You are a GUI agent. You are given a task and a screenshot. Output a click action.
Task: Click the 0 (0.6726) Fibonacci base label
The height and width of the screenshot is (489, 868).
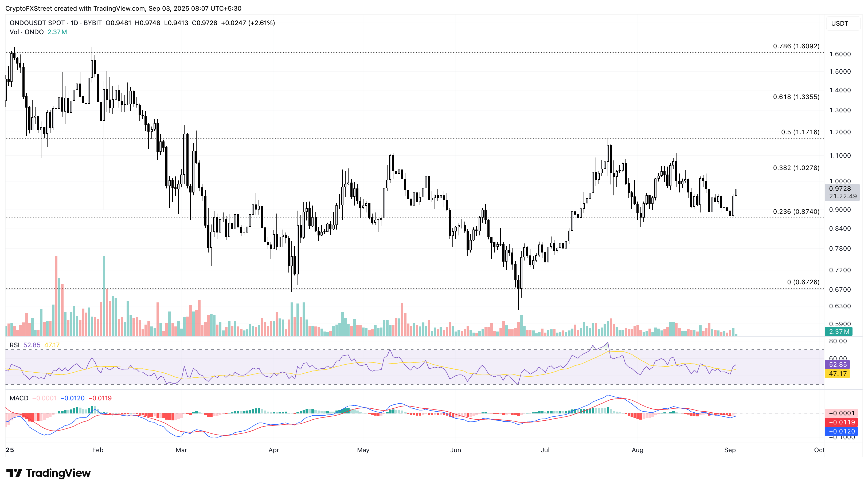tap(803, 282)
